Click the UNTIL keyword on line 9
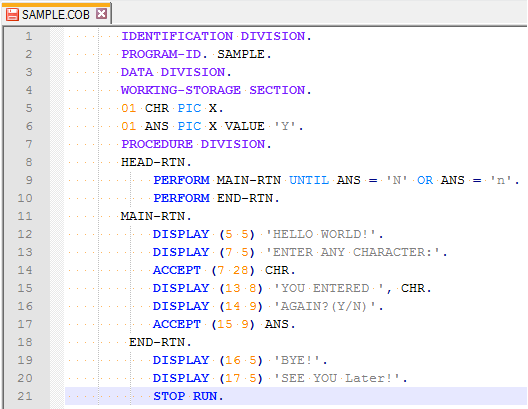Screen dimensions: 528x409 [309, 180]
